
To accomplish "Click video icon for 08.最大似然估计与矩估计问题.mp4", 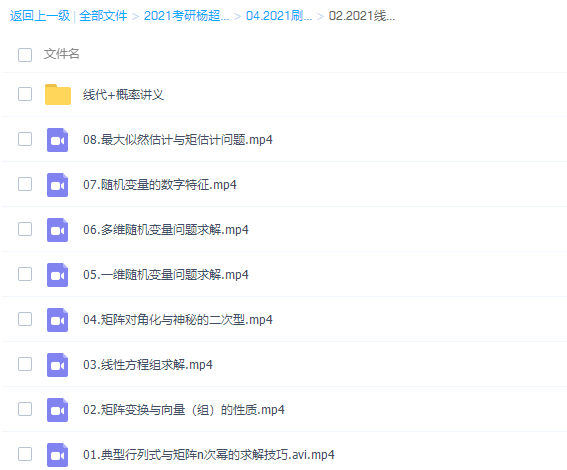I will pos(57,140).
